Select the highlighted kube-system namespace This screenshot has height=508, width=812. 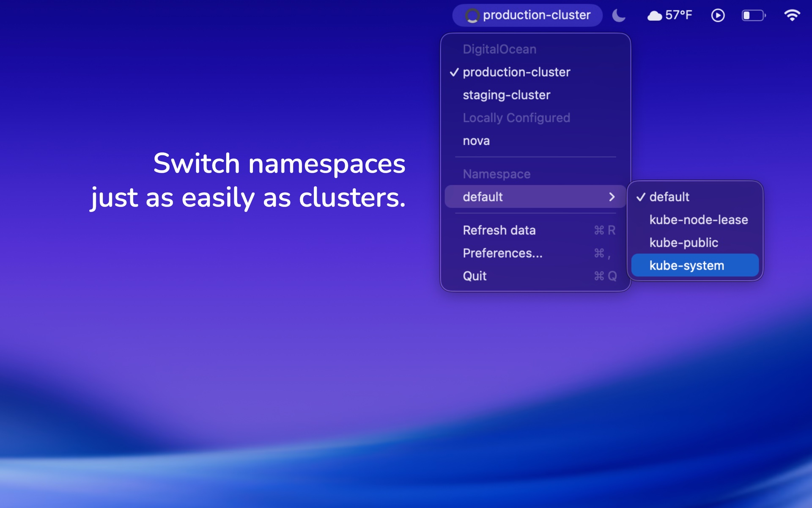695,265
